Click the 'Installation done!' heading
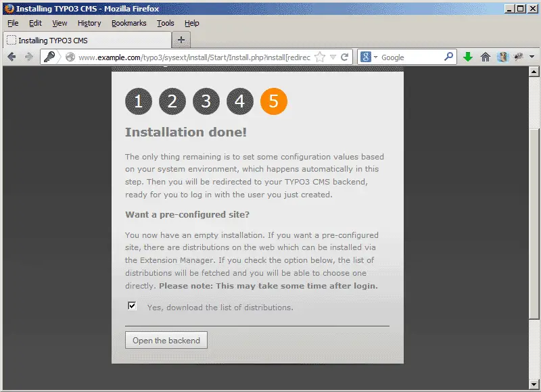The width and height of the screenshot is (541, 392). [x=186, y=132]
